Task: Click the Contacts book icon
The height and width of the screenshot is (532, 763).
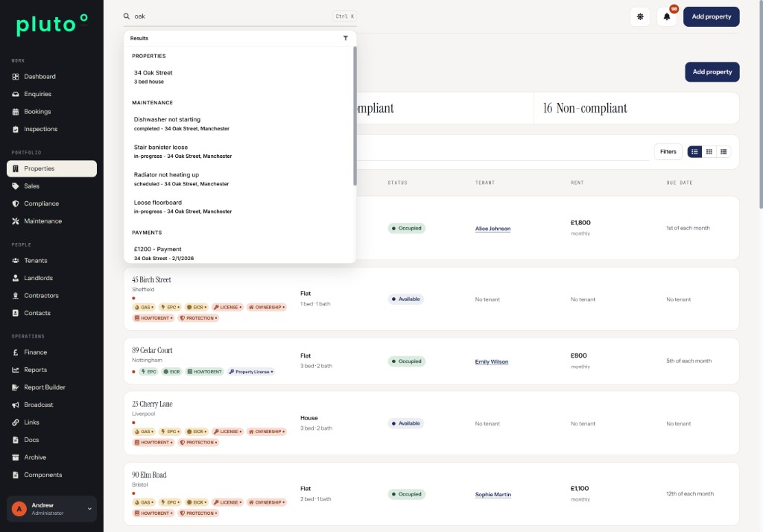Action: pos(16,313)
